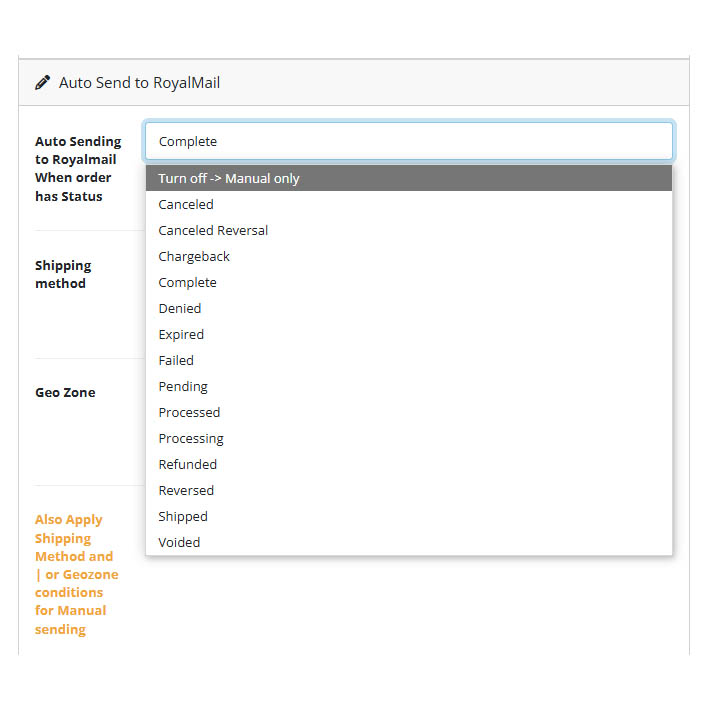This screenshot has height=710, width=710.
Task: Click the orange 'Also Apply Shipping Method' label
Action: pyautogui.click(x=77, y=575)
